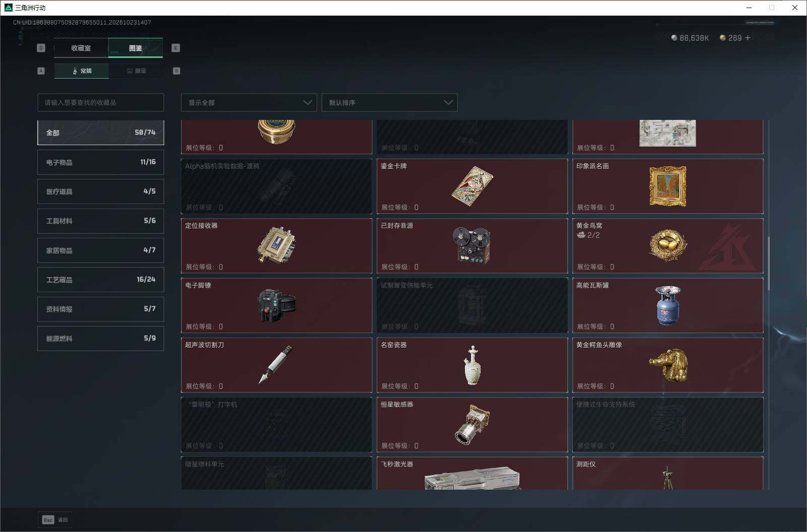807x532 pixels.
Task: Open the 黄金鳄鱼头雕像 statue item
Action: [667, 365]
